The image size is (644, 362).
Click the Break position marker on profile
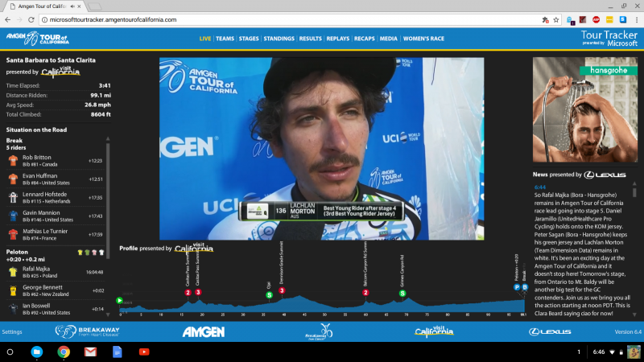point(523,287)
